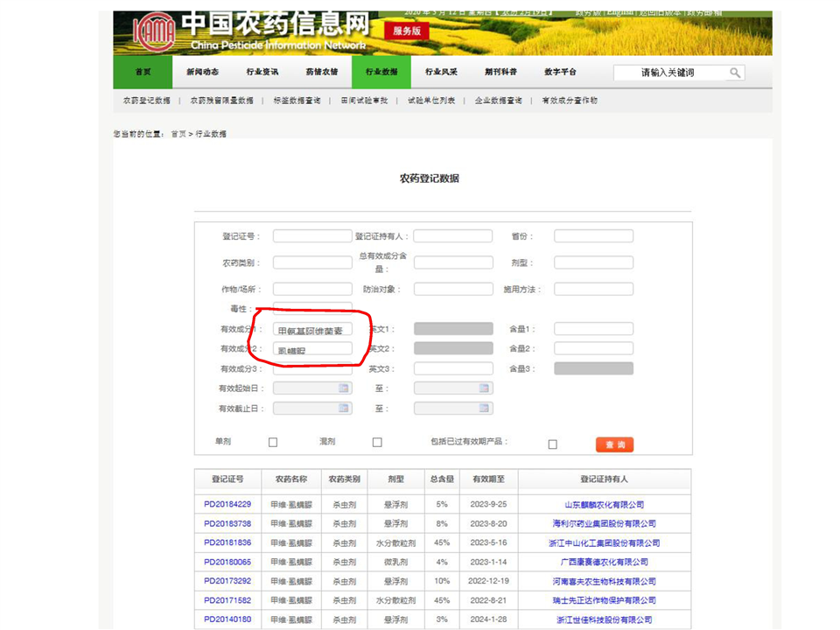Select 行业数据 navigation tab
Image resolution: width=840 pixels, height=630 pixels.
pos(381,72)
